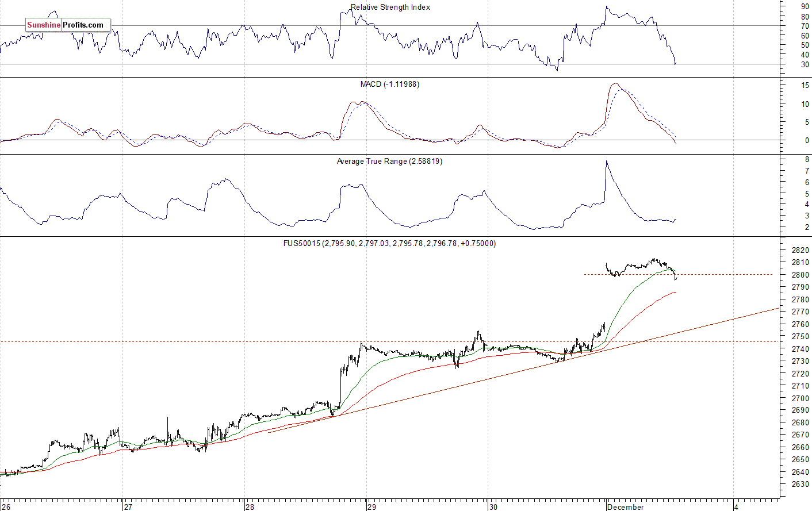This screenshot has height=511, width=812.
Task: Click the Relative Strength Index title
Action: coord(390,7)
